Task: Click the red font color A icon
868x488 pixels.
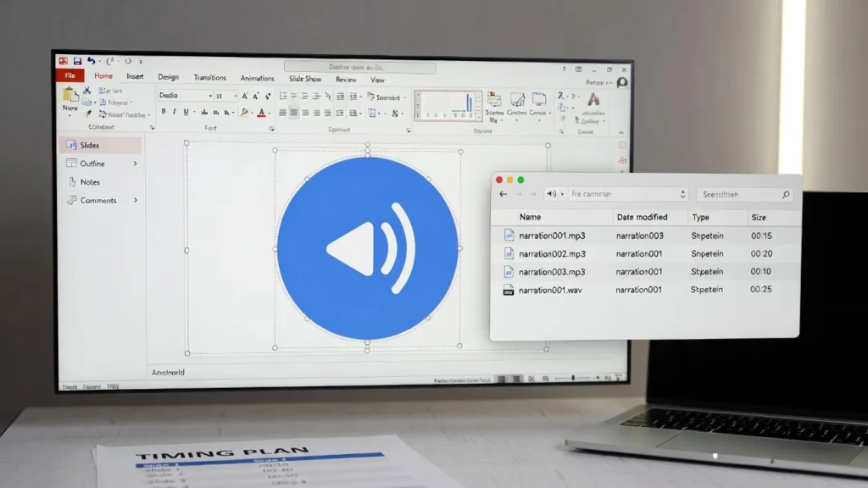Action: coord(262,113)
